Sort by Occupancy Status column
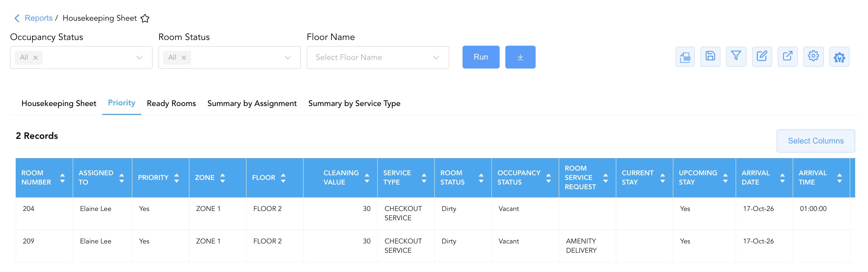Viewport: 868px width, 272px height. click(548, 178)
